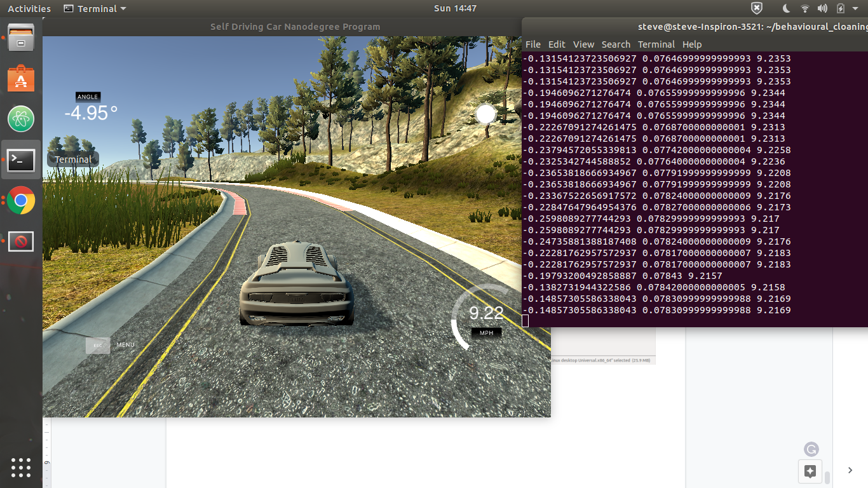The width and height of the screenshot is (868, 488).
Task: Click the MENU label in the simulator
Action: coord(125,345)
